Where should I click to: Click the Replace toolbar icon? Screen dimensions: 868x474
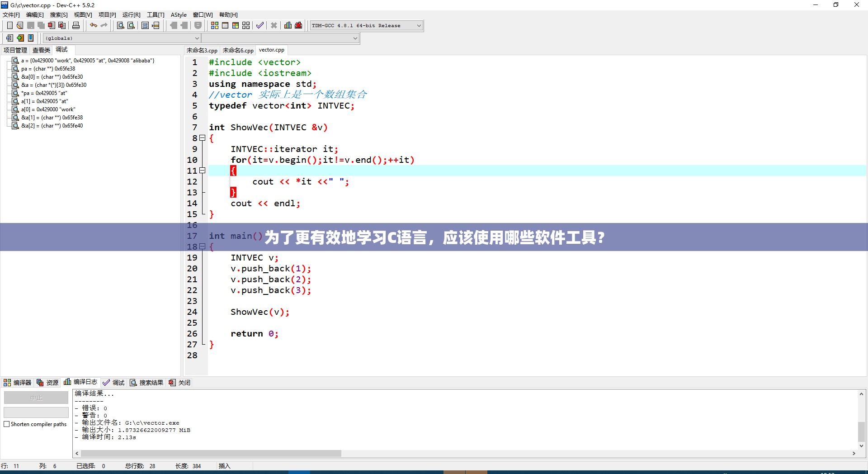pos(131,26)
